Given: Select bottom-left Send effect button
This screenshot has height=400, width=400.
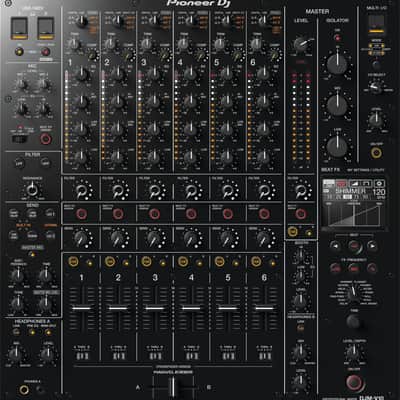Looking at the screenshot, I should click(x=13, y=236).
